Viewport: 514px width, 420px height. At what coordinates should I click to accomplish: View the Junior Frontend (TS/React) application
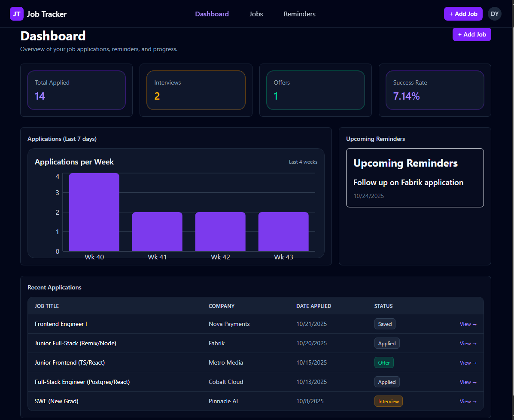tap(468, 362)
